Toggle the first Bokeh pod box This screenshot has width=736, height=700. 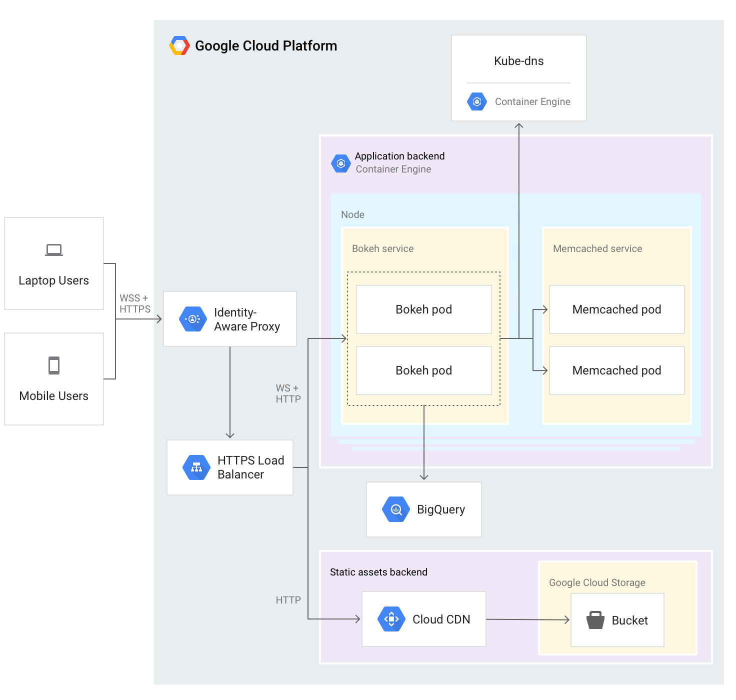(423, 309)
